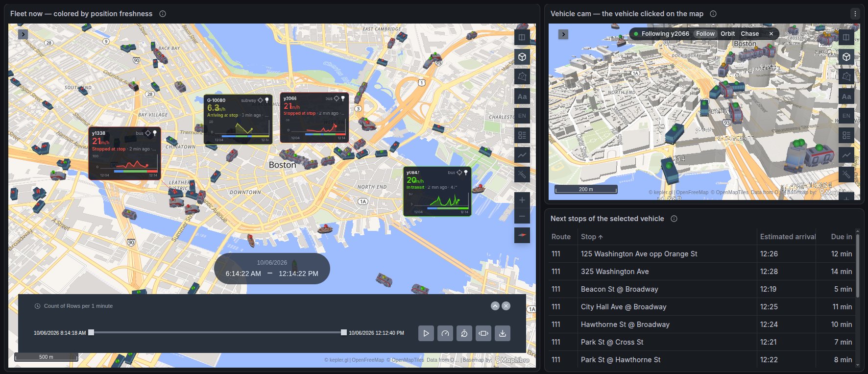Open the chart trend control in Fleet map
Screen dimensions: 868x374
click(522, 155)
